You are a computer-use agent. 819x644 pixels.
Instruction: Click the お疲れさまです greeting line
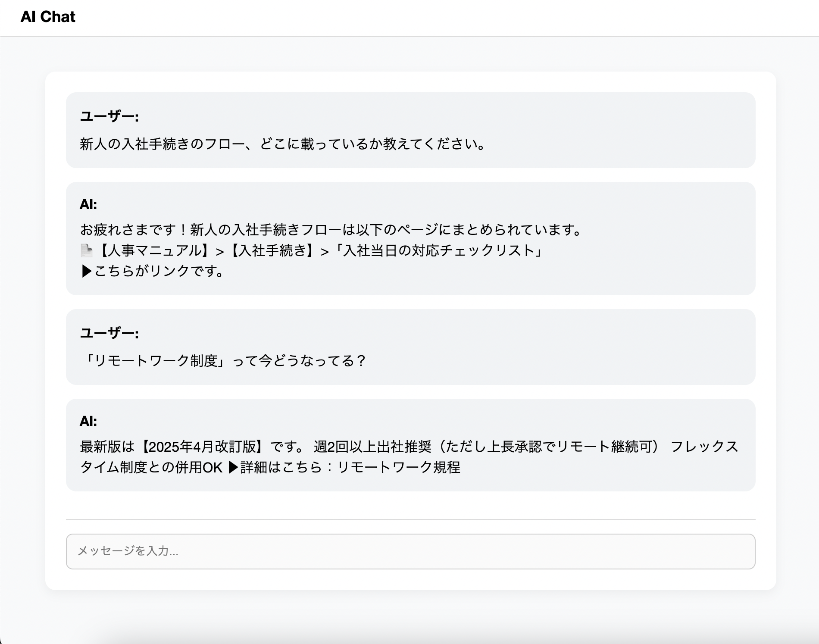[331, 230]
